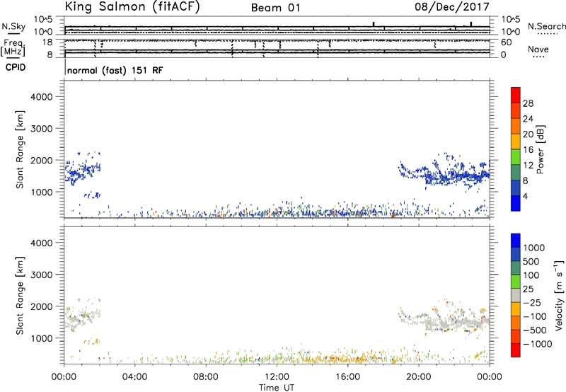
Task: Click the date '08/Dec/2017'
Action: point(452,6)
